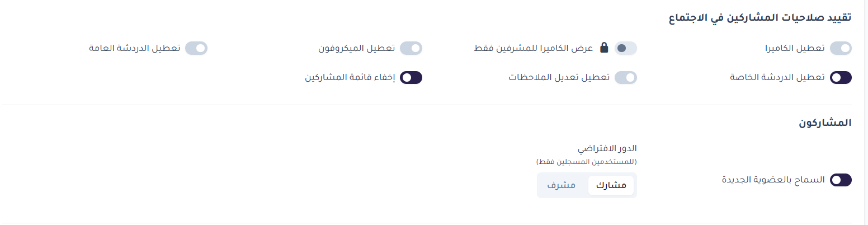The height and width of the screenshot is (225, 868).
Task: Turn off 'السماح بالعضوية الجديدة' switch
Action: 841,180
